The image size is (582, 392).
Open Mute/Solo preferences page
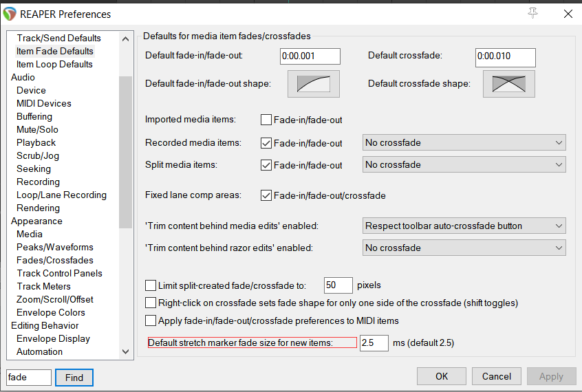[37, 129]
